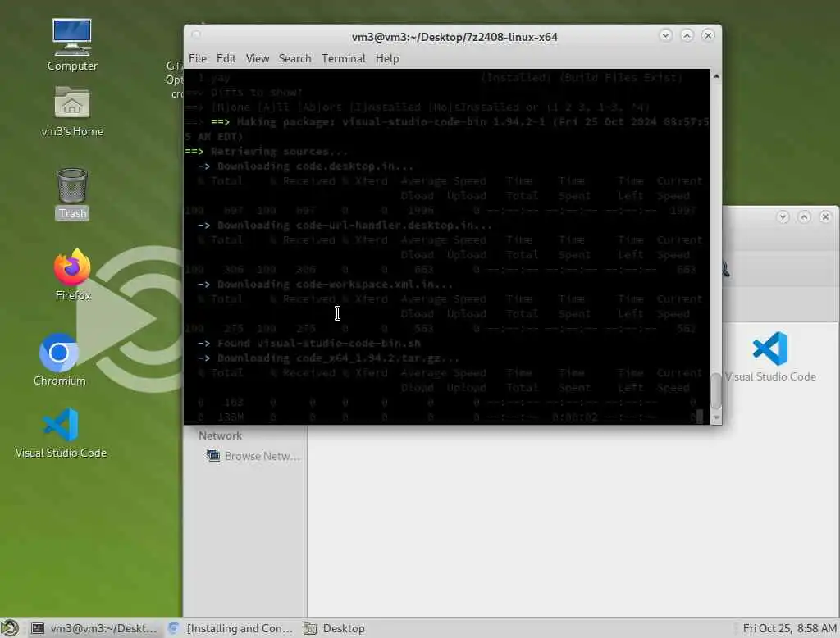Image resolution: width=840 pixels, height=638 pixels.
Task: Switch to Installing and Con... taskbar entry
Action: coord(231,628)
